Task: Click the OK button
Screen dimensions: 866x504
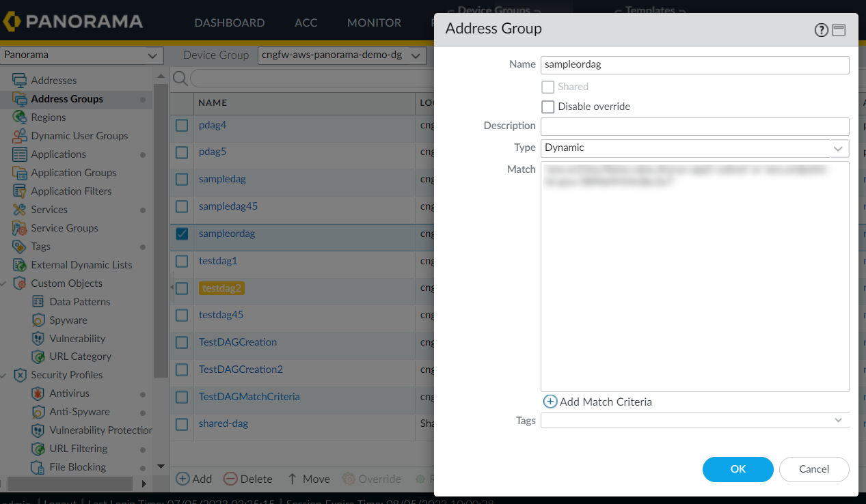Action: [x=738, y=469]
